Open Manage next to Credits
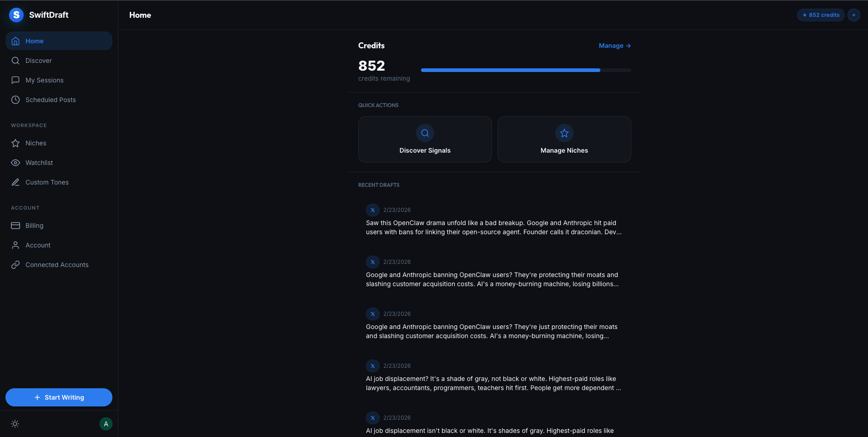Screen dimensions: 868x437 pos(614,46)
